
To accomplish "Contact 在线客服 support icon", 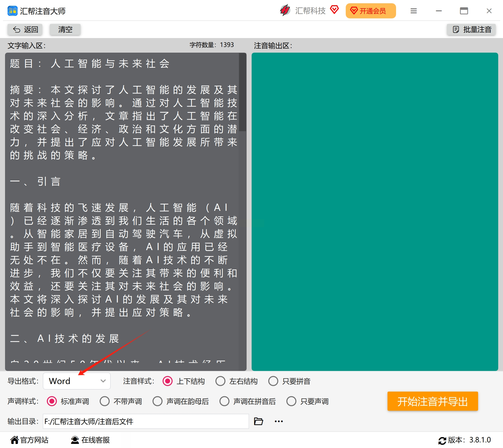I will pyautogui.click(x=75, y=440).
